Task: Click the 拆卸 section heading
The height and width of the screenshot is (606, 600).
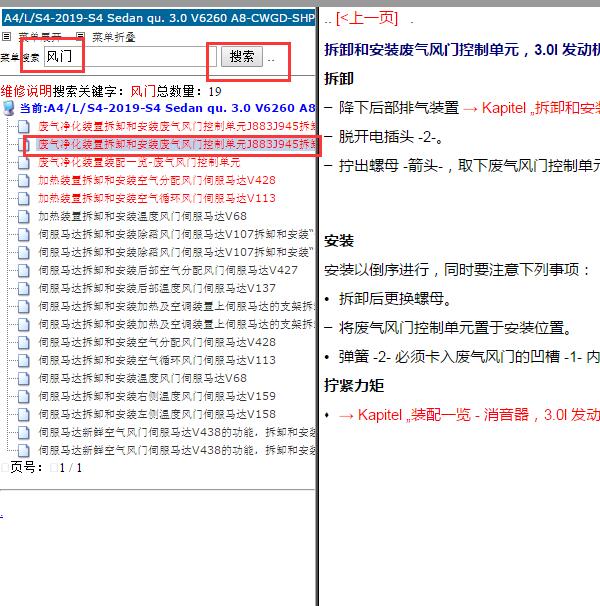Action: coord(339,78)
